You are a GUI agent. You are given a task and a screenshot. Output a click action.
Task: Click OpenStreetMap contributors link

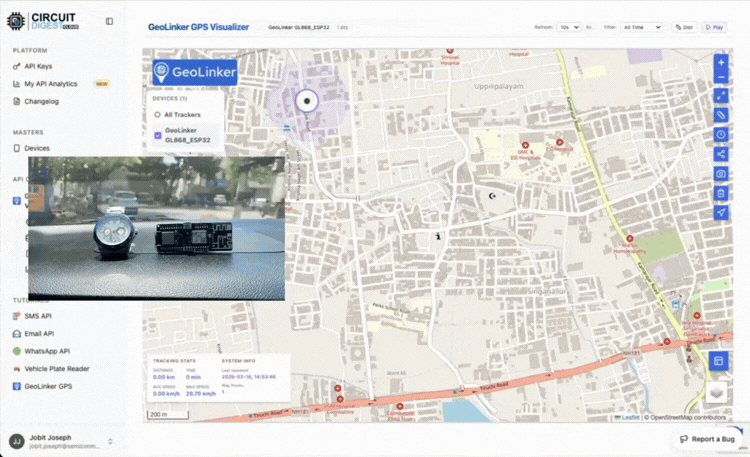pos(687,417)
